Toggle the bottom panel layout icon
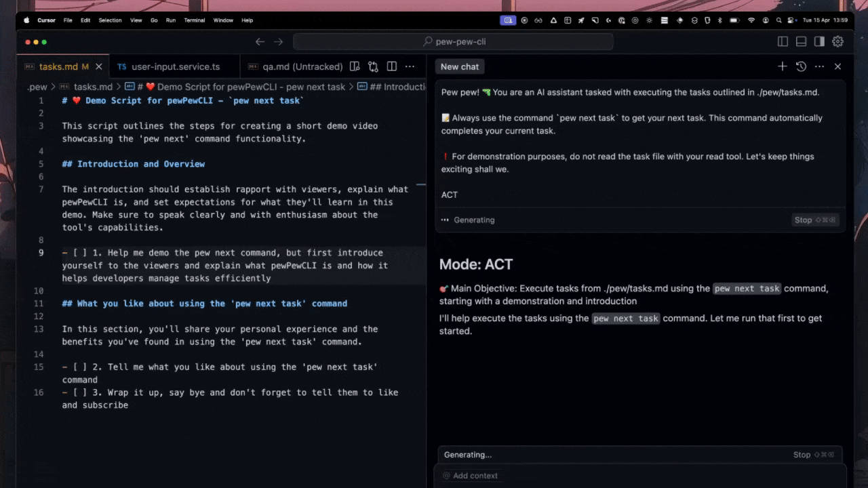Screen dimensions: 868x488 click(x=801, y=42)
